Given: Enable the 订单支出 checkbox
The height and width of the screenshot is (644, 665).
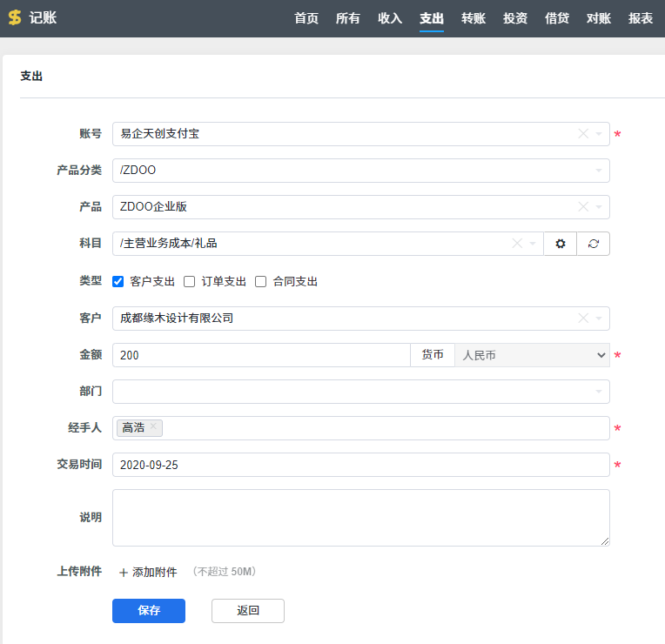Looking at the screenshot, I should pos(190,281).
